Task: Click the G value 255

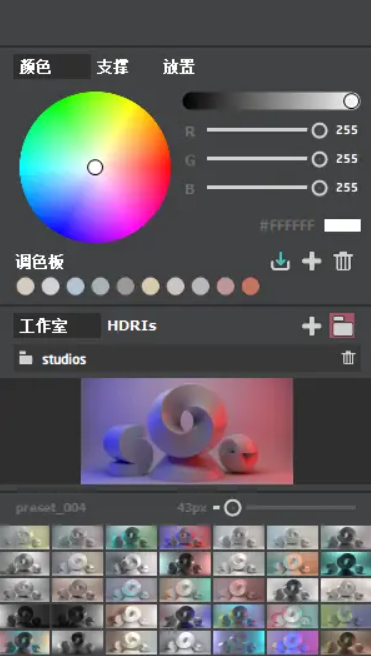Action: point(347,159)
